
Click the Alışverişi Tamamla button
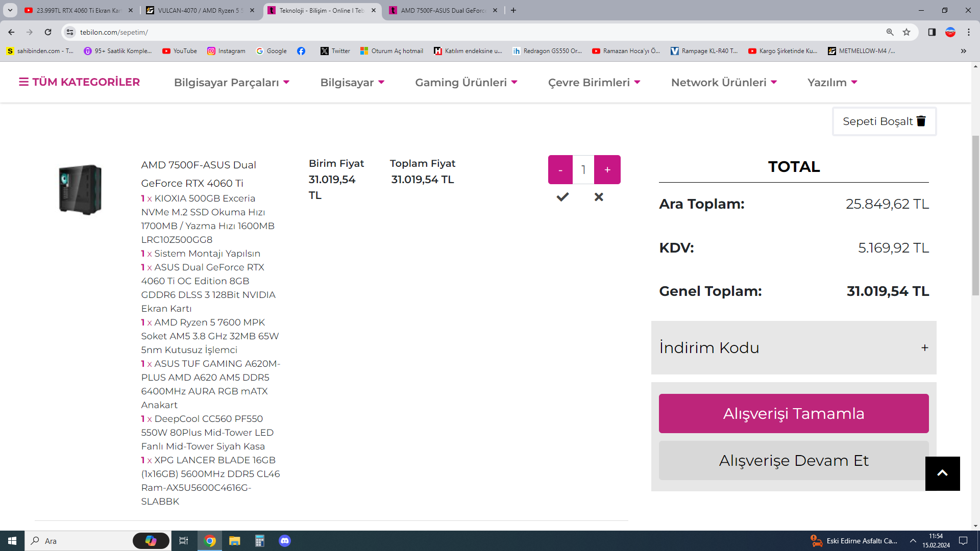tap(794, 413)
